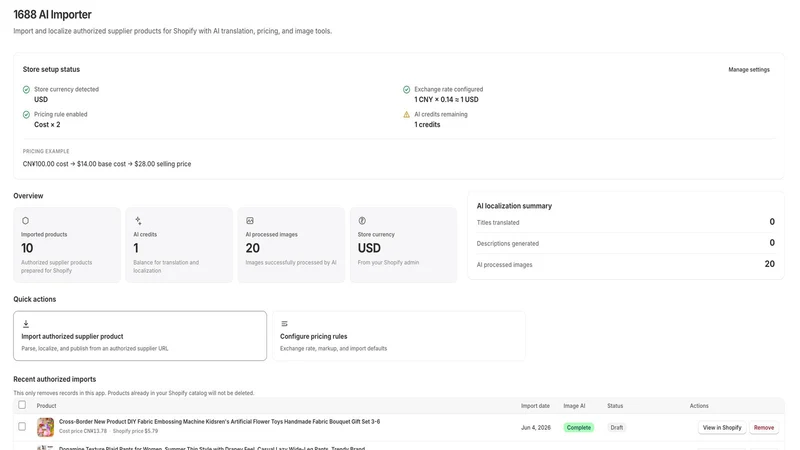800x450 pixels.
Task: Click the 1688 AI Importer page title
Action: click(53, 14)
